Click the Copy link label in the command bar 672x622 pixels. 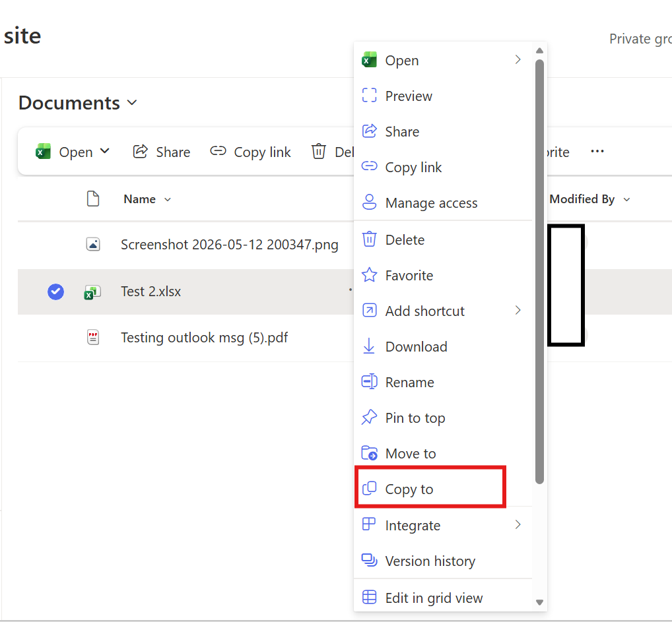[x=262, y=152]
